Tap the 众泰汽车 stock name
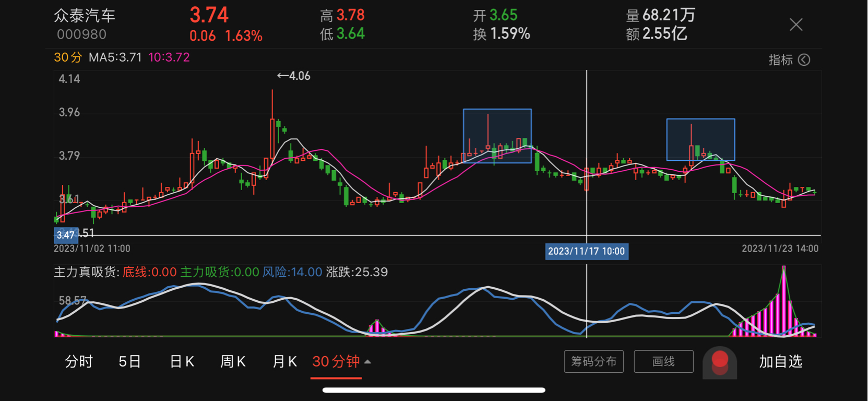Viewport: 868px width, 401px height. (x=85, y=16)
